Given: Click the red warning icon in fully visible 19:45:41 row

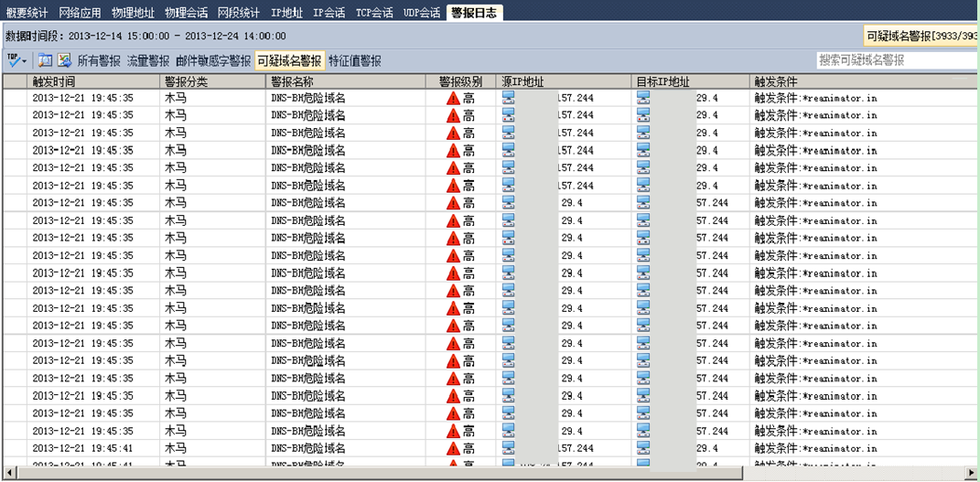Looking at the screenshot, I should coord(453,447).
